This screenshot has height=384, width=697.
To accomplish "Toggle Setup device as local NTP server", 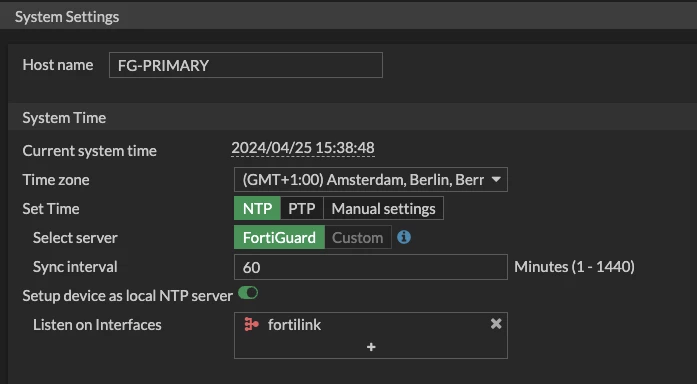I will [x=248, y=293].
